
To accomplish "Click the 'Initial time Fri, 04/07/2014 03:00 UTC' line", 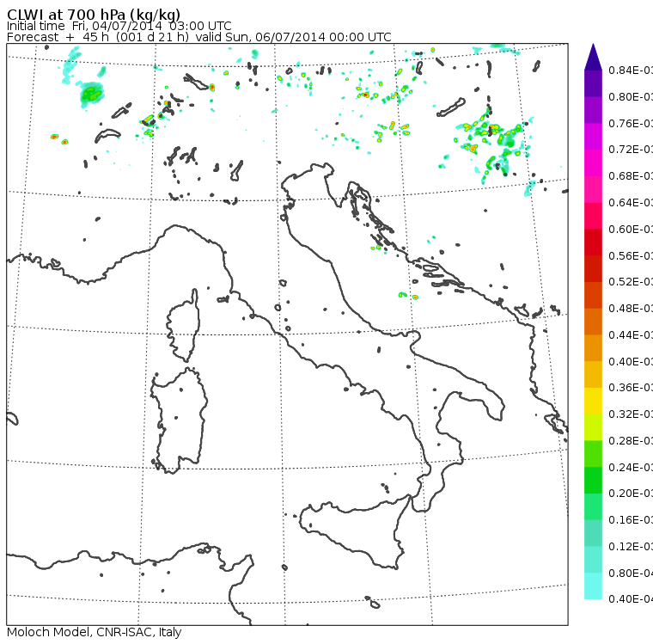I will [x=119, y=26].
